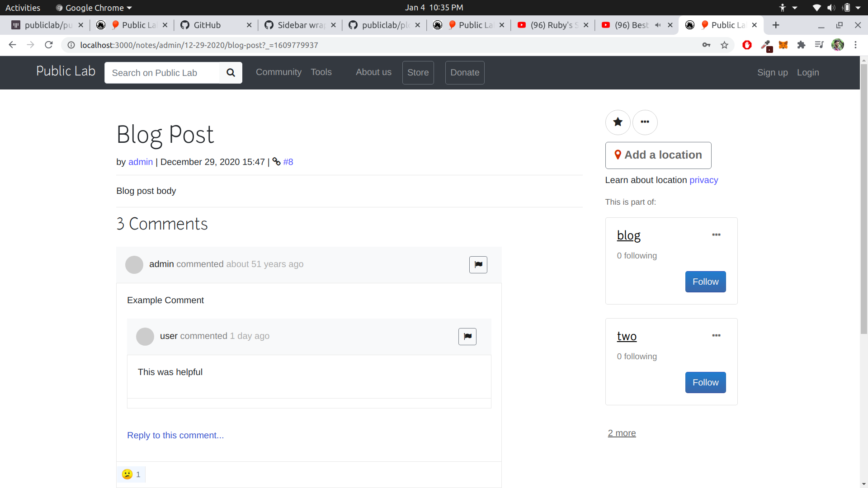This screenshot has height=488, width=868.
Task: Click the search magnifier icon
Action: pyautogui.click(x=231, y=72)
